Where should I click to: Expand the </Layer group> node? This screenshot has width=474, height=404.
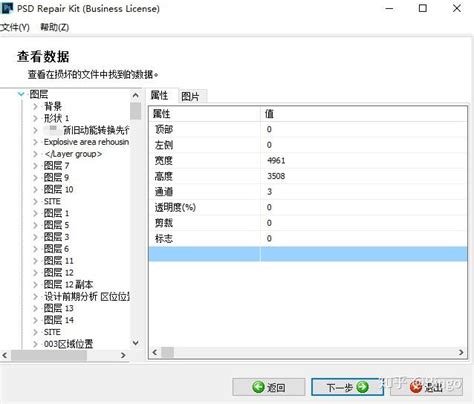coord(35,154)
